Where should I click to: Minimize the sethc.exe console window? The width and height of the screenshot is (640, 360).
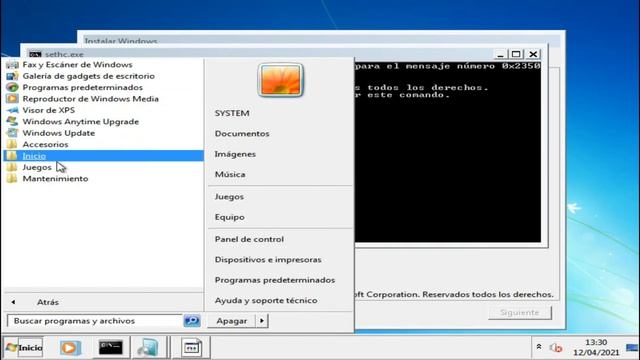point(500,54)
